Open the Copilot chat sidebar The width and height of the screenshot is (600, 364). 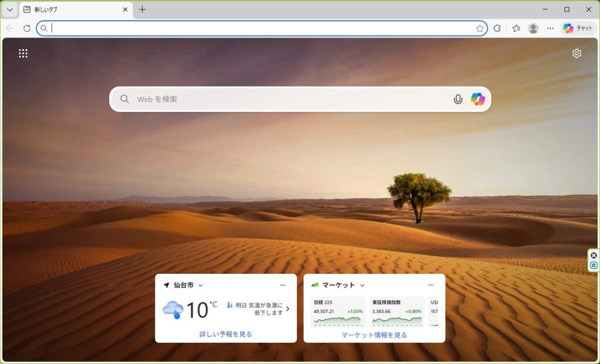[x=578, y=28]
